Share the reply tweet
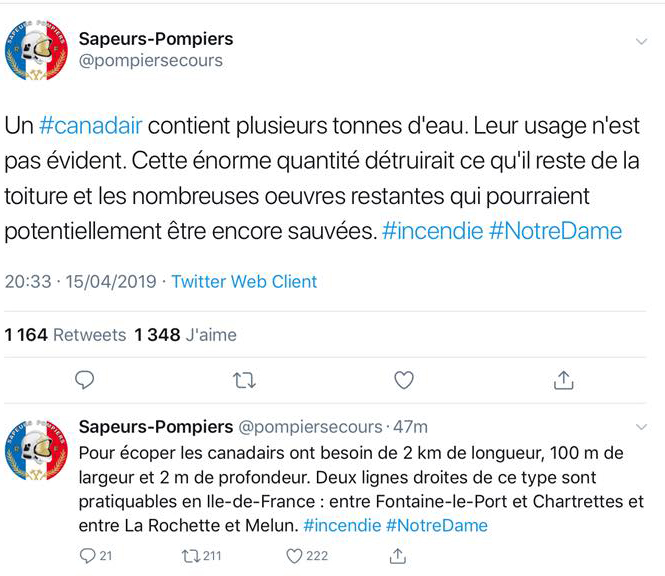Screen dimensions: 665x576 tap(398, 555)
